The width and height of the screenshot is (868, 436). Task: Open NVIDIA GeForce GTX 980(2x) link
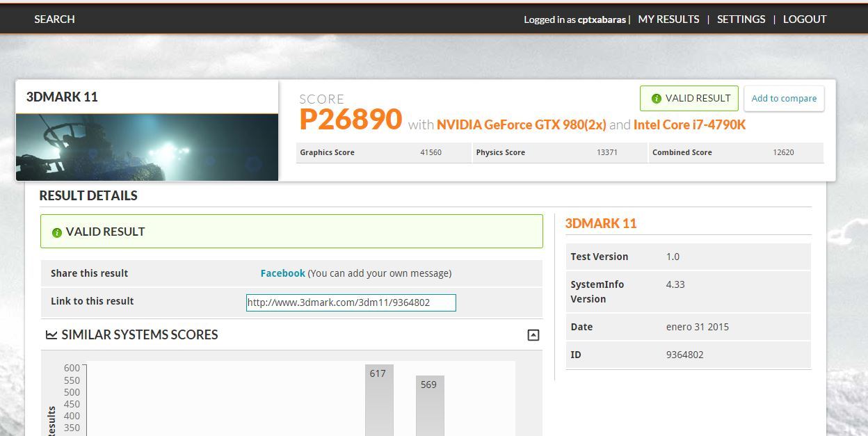click(x=521, y=125)
